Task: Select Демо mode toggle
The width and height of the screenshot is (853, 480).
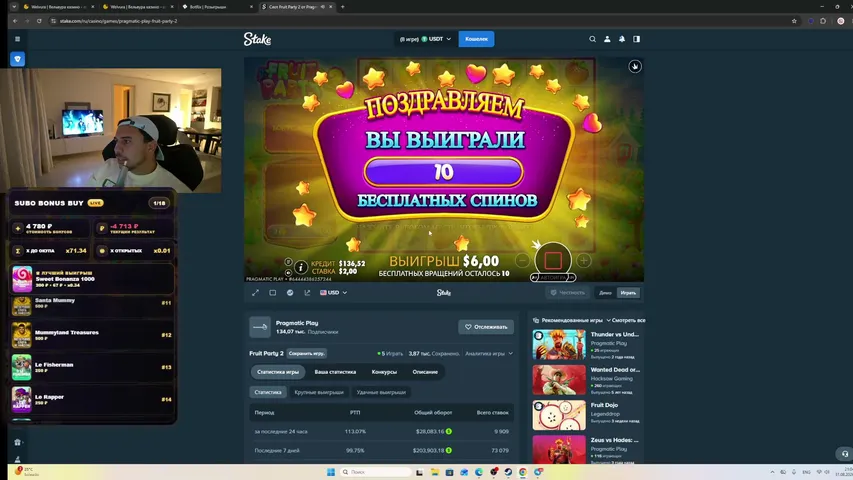Action: (605, 293)
